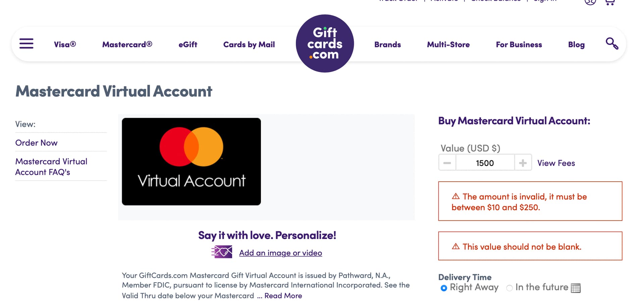The height and width of the screenshot is (303, 644).
Task: Click the invalid amount warning icon
Action: [455, 197]
